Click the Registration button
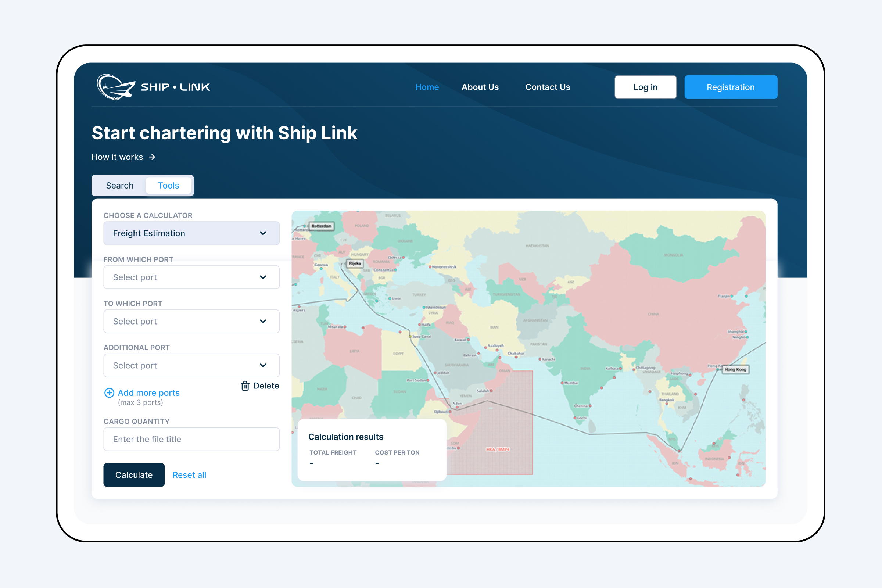The width and height of the screenshot is (882, 588). [x=731, y=87]
